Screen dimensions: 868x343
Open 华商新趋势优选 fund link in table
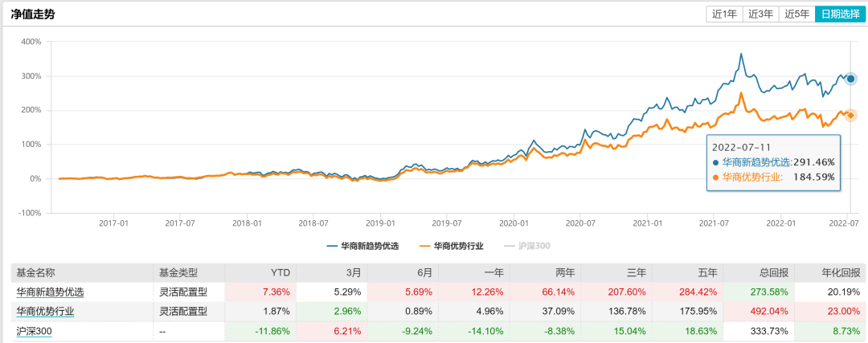[51, 292]
